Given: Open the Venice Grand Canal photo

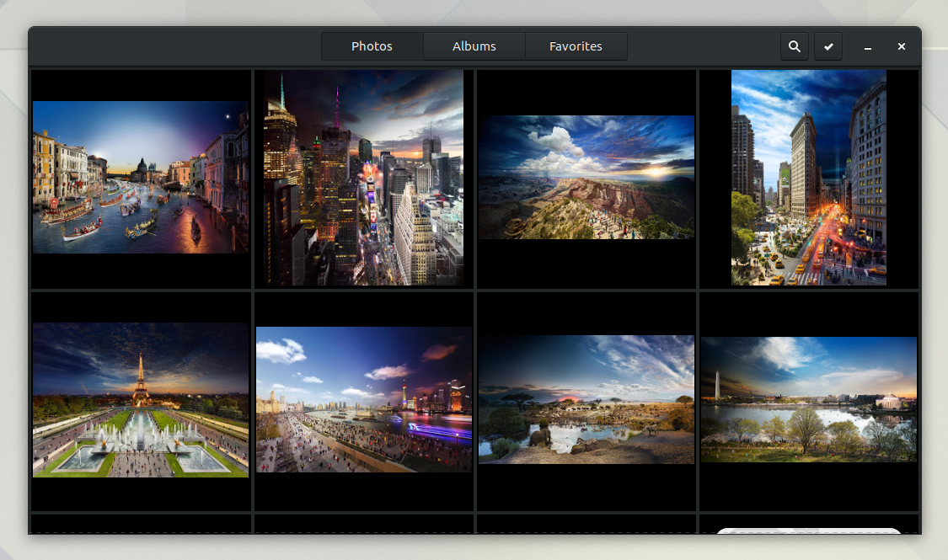Looking at the screenshot, I should pyautogui.click(x=140, y=177).
